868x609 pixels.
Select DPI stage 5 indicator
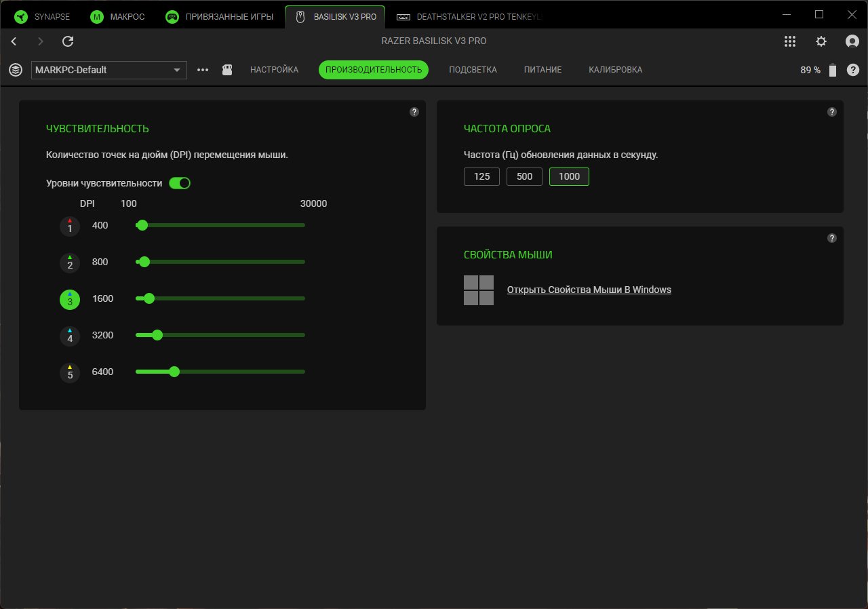pyautogui.click(x=70, y=372)
